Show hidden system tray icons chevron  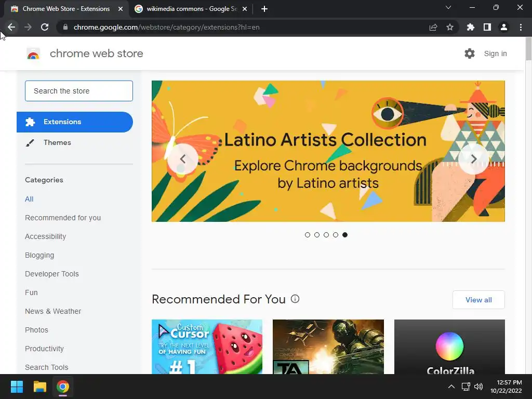click(451, 387)
